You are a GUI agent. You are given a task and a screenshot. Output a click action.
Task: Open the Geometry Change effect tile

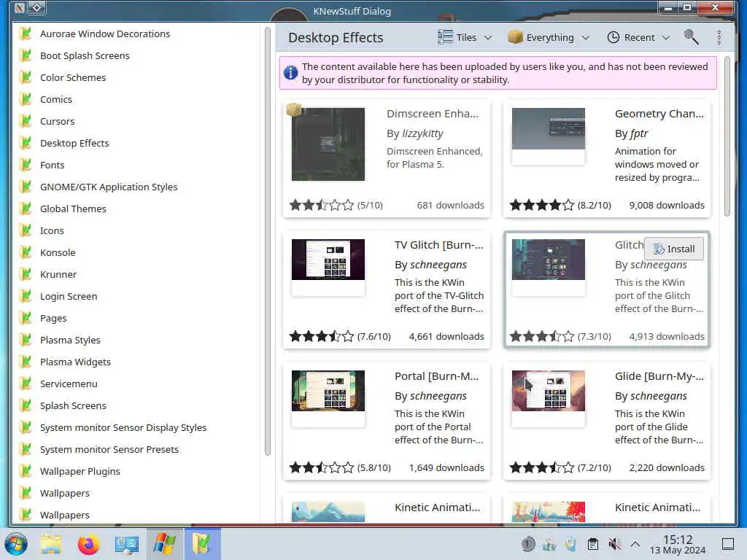[606, 158]
